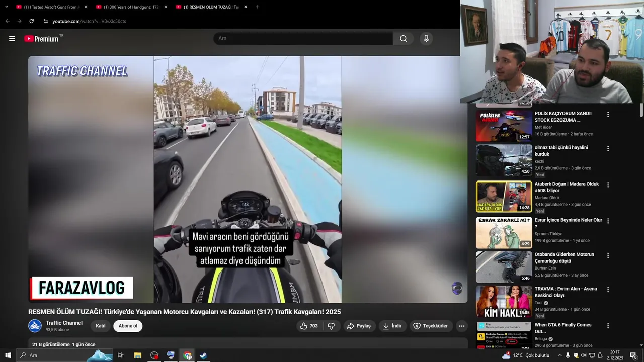Open the network tray icon
644x362 pixels.
592,355
